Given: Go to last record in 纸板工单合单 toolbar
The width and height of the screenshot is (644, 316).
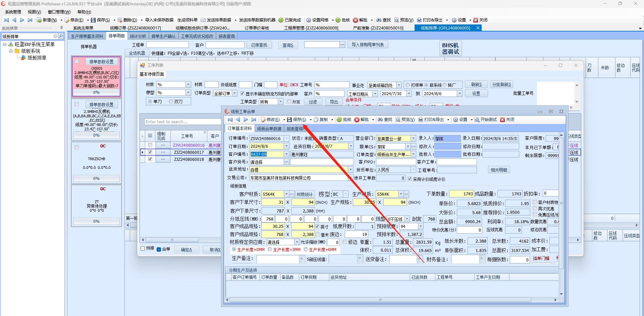Looking at the screenshot, I should (x=254, y=120).
